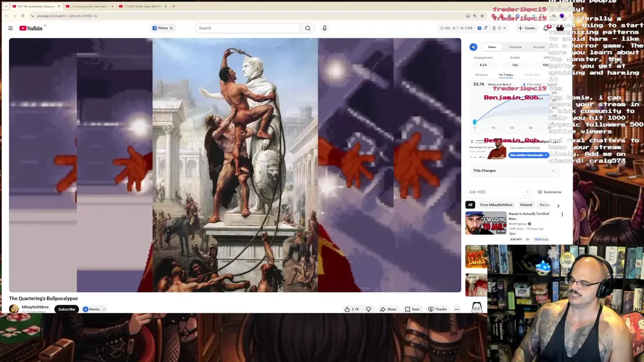Save the video to a playlist
644x362 pixels.
coord(412,309)
